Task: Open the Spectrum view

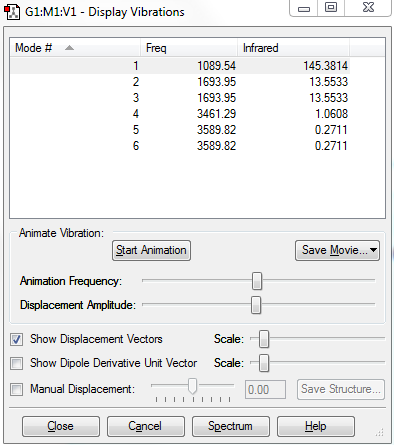Action: point(231,426)
